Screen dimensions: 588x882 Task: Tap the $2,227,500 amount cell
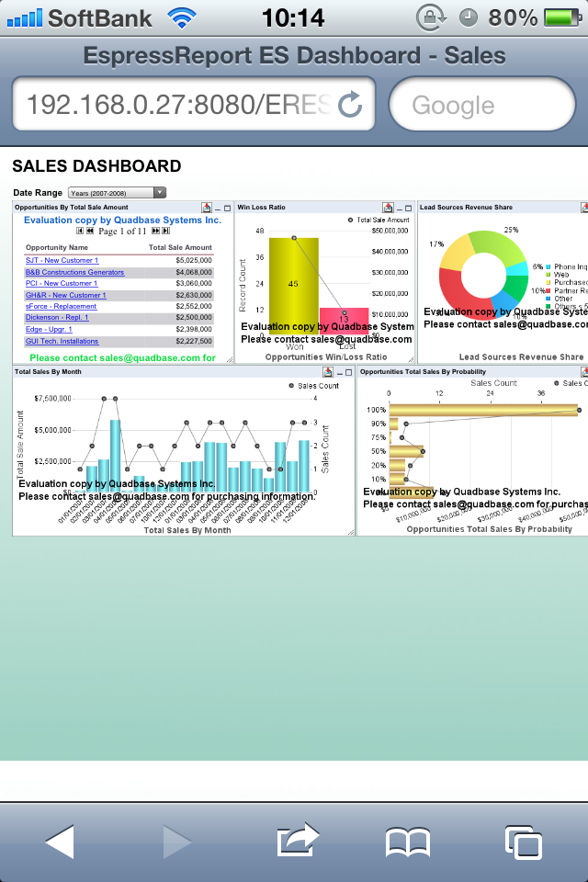194,342
